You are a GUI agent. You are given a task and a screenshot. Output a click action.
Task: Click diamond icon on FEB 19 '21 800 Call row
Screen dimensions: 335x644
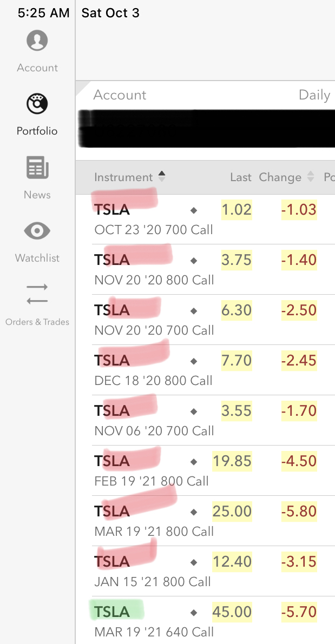point(194,462)
